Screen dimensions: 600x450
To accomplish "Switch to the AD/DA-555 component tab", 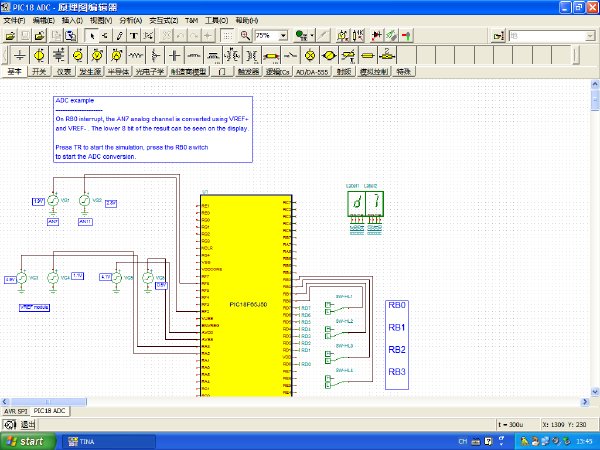I will point(312,72).
